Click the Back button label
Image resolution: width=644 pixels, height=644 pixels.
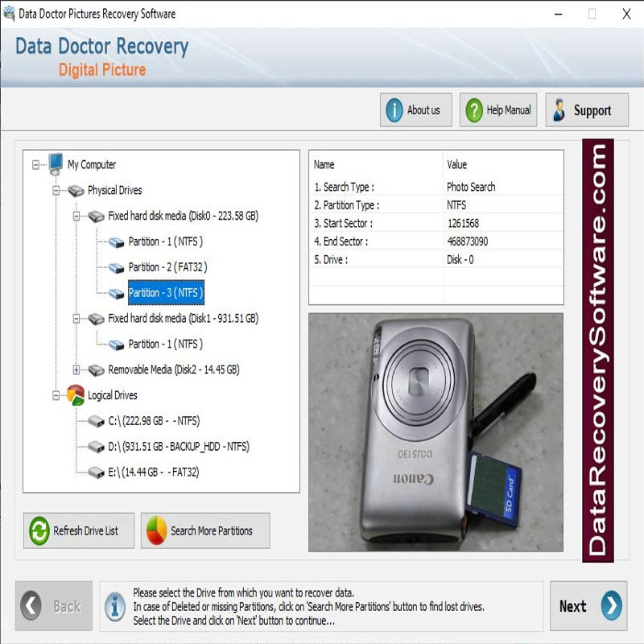[x=67, y=606]
